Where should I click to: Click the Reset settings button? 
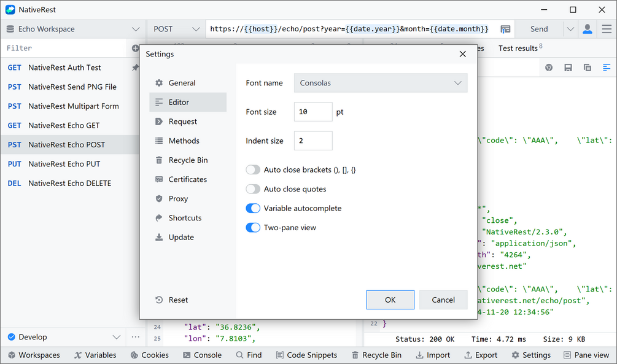point(171,300)
